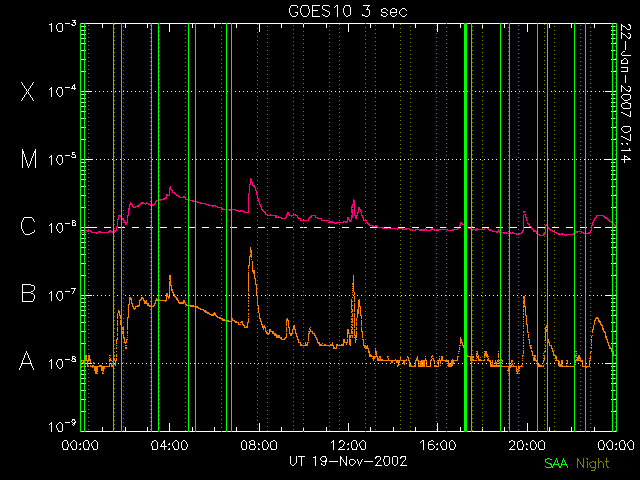Click the 'A' flare class label
640x480 pixels.
tap(27, 360)
